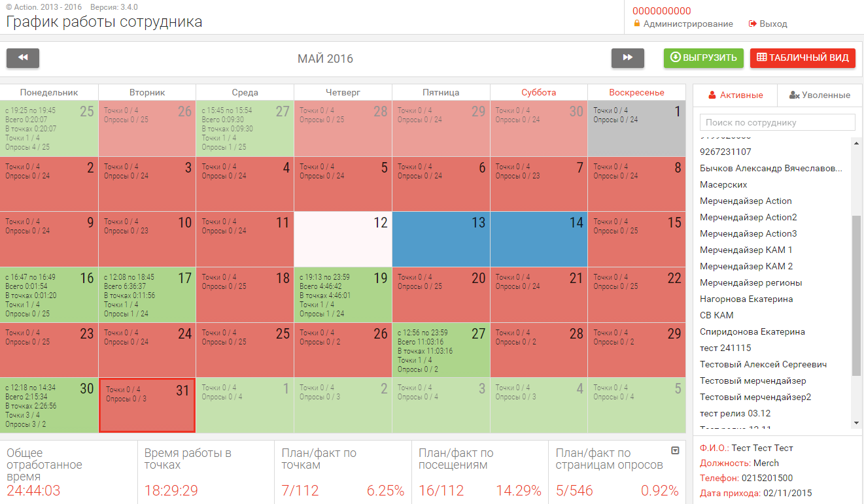Select employee Мерчендайзер КАМ 1
Image resolution: width=864 pixels, height=504 pixels.
pyautogui.click(x=746, y=250)
